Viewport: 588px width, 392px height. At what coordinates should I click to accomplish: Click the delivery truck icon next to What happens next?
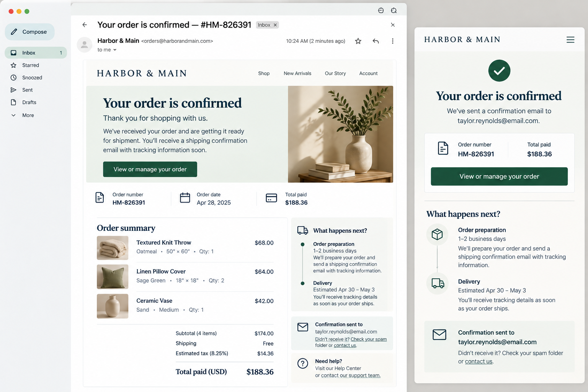(x=302, y=230)
